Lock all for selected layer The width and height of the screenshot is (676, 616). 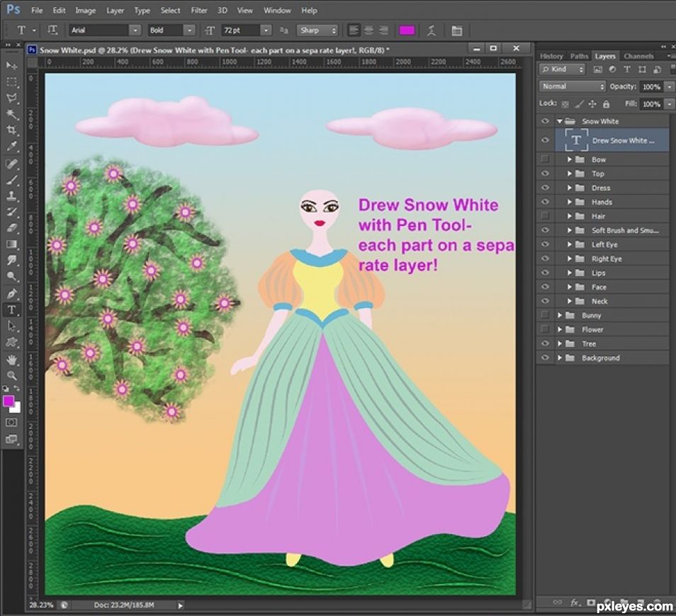606,104
